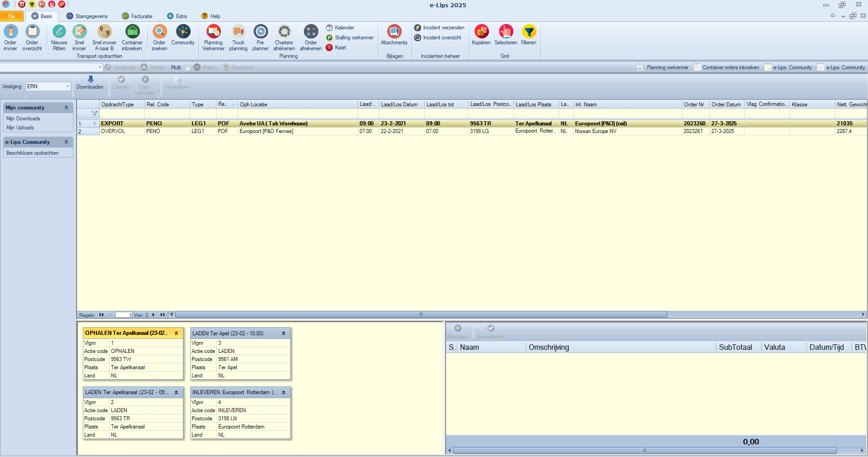This screenshot has width=868, height=457.
Task: Open Kalender
Action: click(340, 28)
